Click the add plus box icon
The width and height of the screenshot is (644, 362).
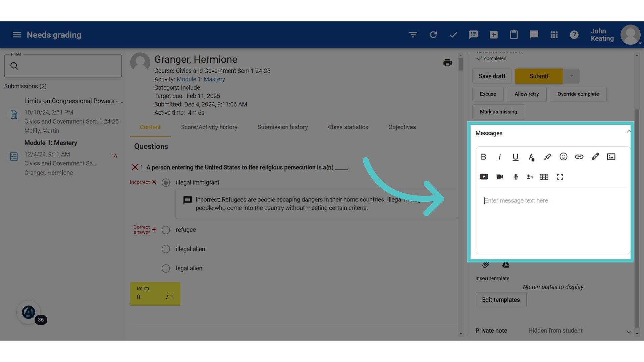pos(494,35)
